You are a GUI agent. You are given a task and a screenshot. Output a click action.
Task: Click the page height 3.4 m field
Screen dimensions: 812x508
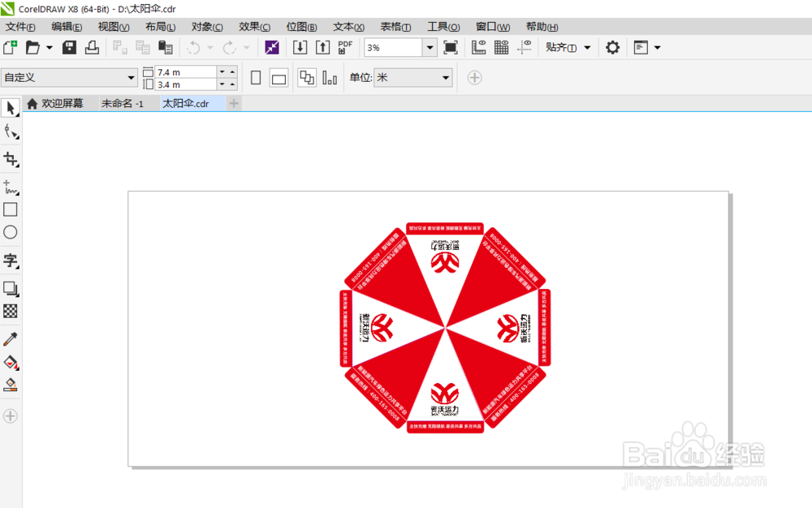point(186,84)
